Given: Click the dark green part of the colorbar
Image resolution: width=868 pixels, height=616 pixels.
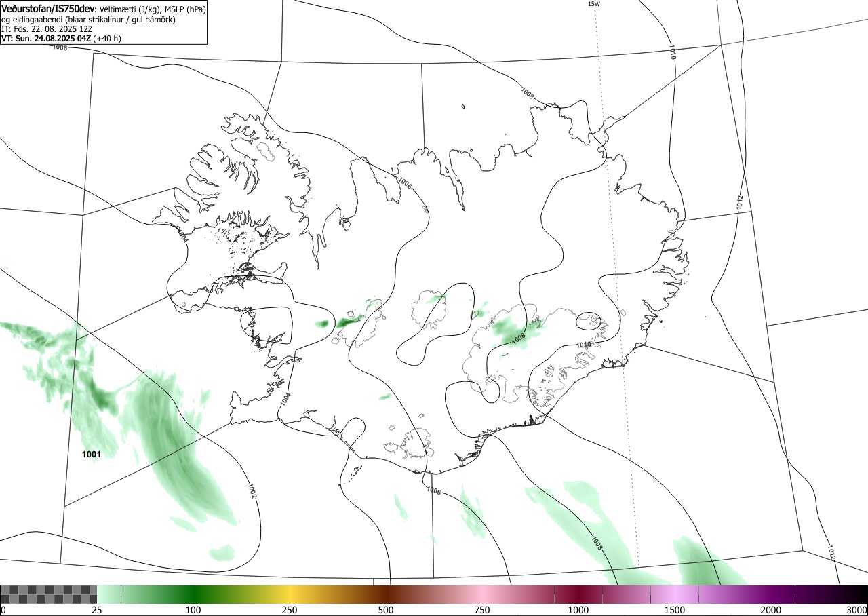Looking at the screenshot, I should pos(193,594).
